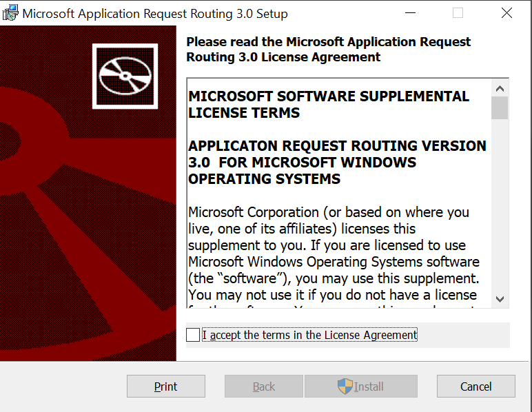Viewport: 532px width, 412px height.
Task: Click the license scrollbar thumb
Action: click(x=500, y=108)
